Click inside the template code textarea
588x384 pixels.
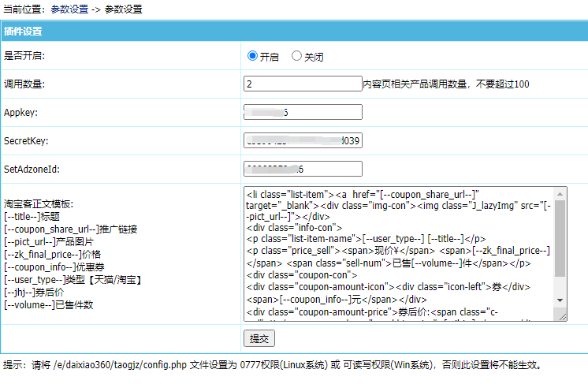pyautogui.click(x=398, y=254)
